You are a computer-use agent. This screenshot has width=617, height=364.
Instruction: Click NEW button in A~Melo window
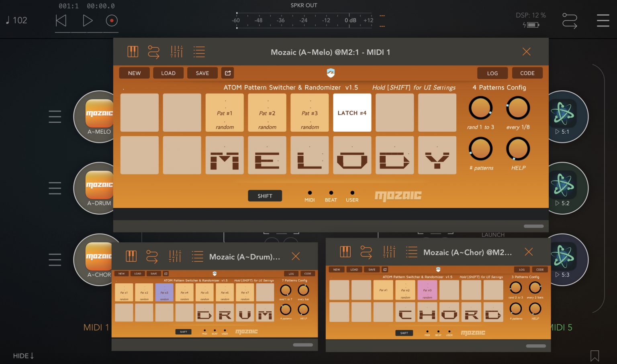coord(134,73)
